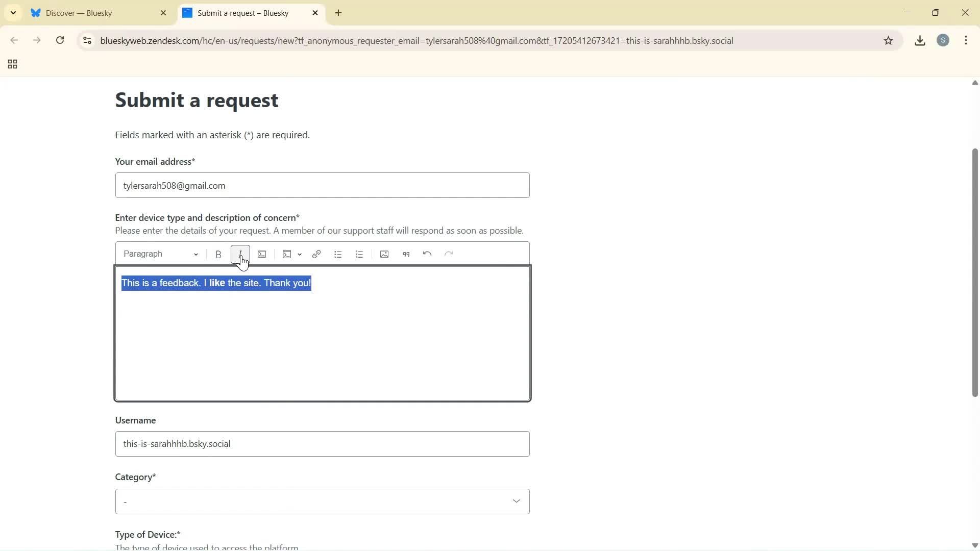
Task: Open Chrome's three-dot menu
Action: [966, 40]
